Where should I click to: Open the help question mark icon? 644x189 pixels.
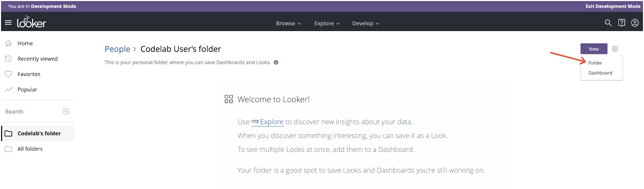[x=622, y=23]
